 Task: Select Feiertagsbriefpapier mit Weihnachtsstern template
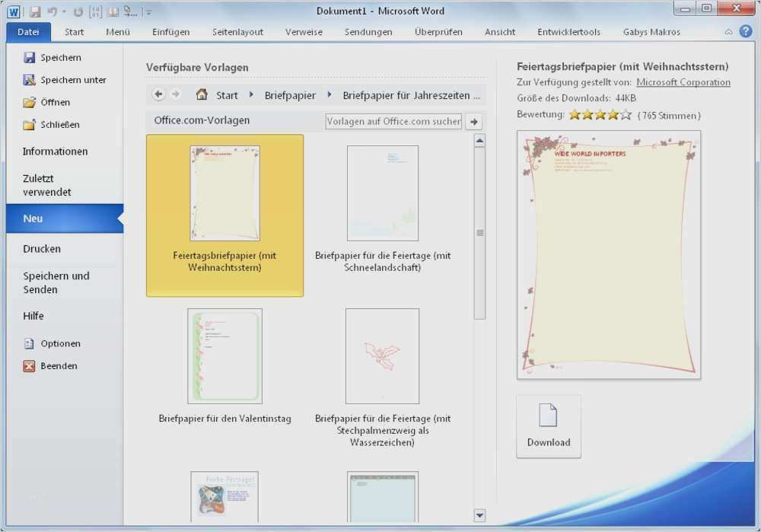[224, 215]
